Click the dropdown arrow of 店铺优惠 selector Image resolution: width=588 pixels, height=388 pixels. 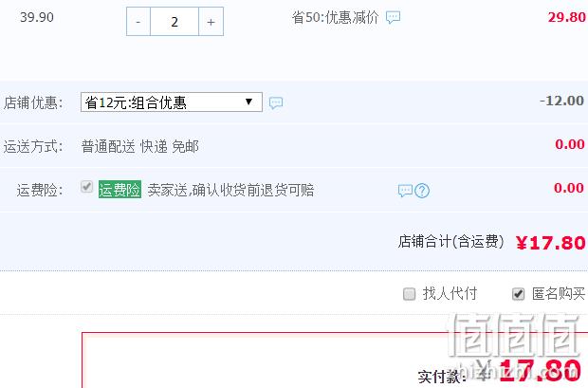coord(248,102)
